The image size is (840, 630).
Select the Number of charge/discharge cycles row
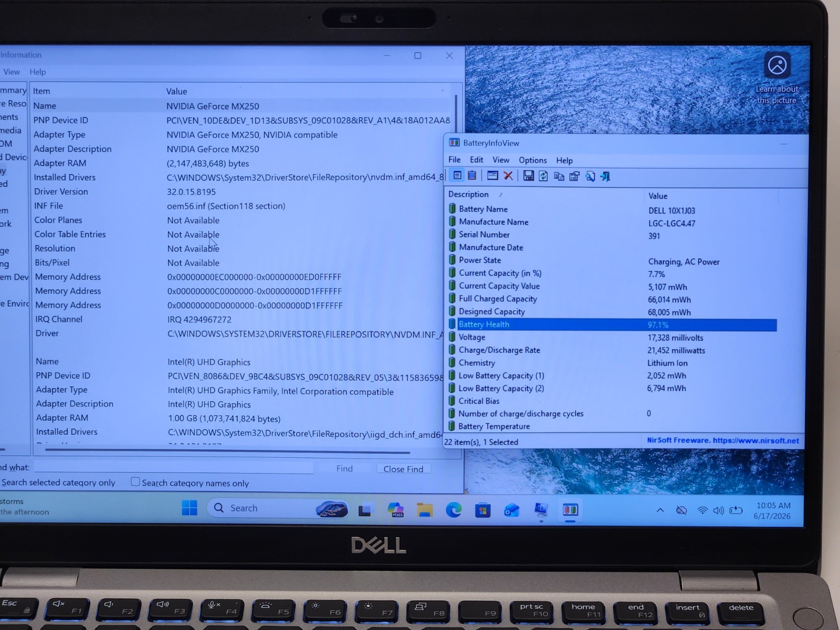pos(613,413)
